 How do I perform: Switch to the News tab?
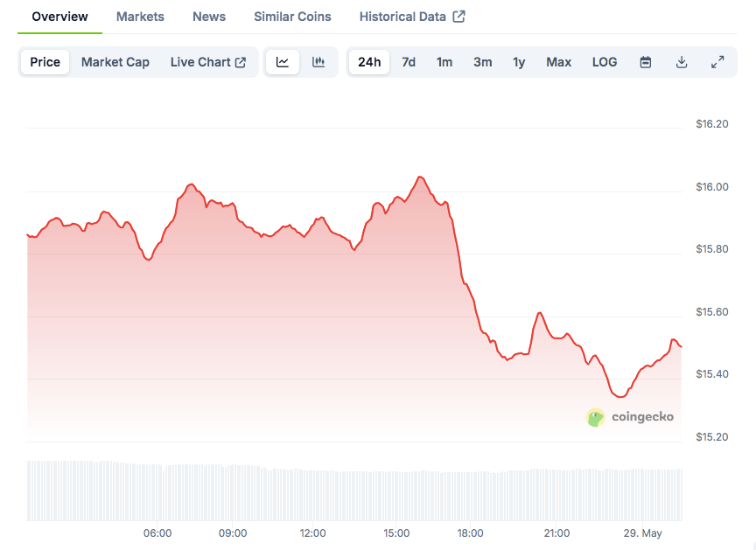pos(208,16)
